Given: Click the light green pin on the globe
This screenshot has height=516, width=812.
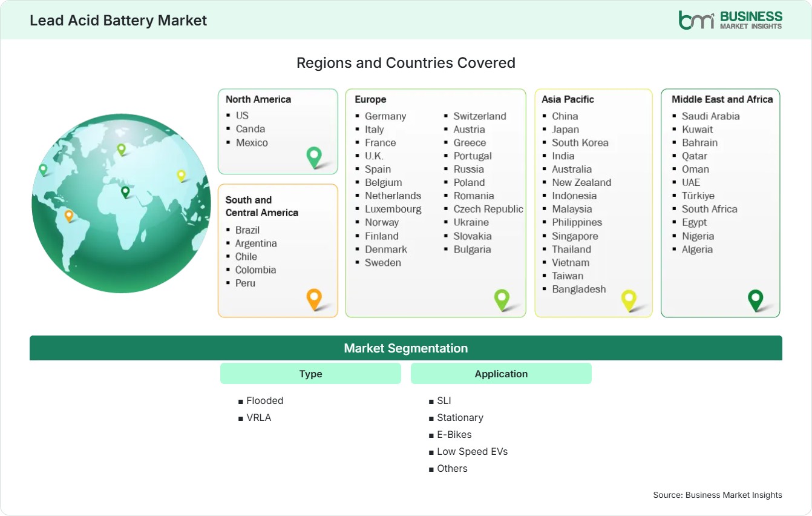Looking at the screenshot, I should point(121,149).
